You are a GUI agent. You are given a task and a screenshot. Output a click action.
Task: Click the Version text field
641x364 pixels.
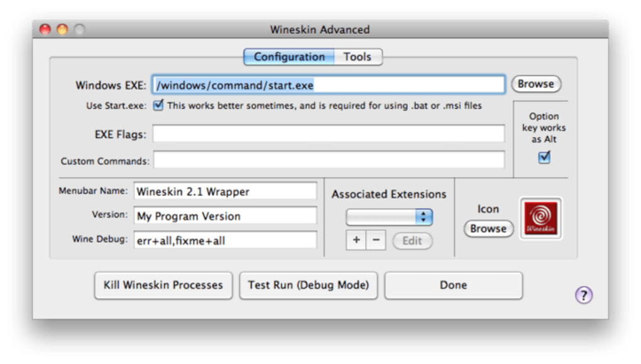[x=225, y=215]
